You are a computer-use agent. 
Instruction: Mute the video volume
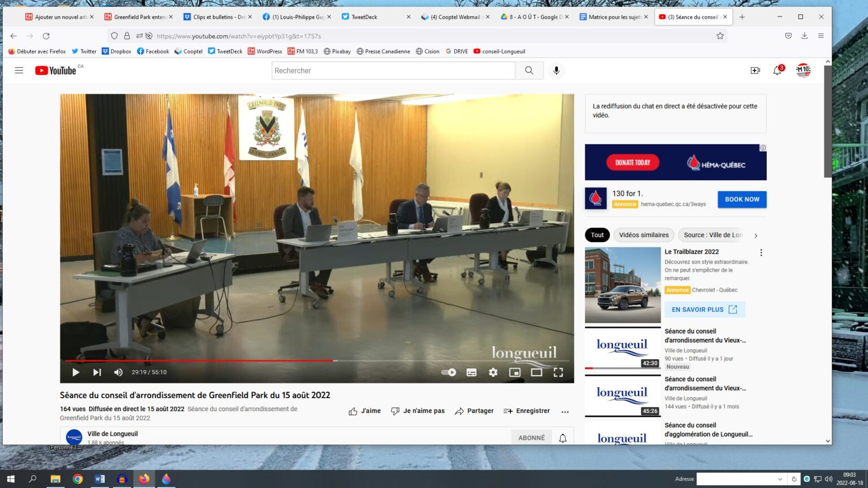point(118,372)
